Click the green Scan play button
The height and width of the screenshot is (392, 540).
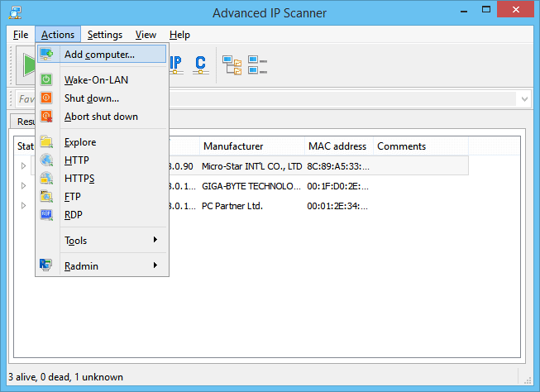(x=29, y=65)
